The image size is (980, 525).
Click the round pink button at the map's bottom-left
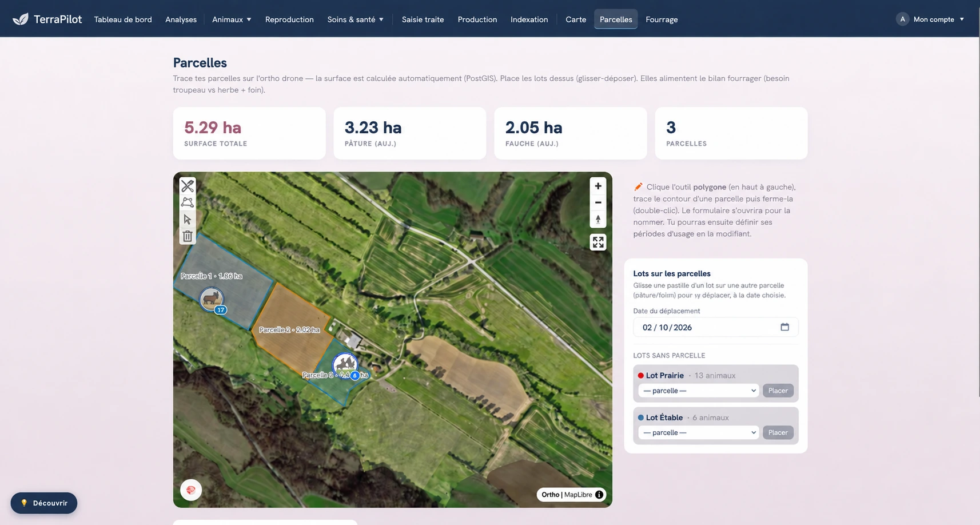pyautogui.click(x=191, y=490)
